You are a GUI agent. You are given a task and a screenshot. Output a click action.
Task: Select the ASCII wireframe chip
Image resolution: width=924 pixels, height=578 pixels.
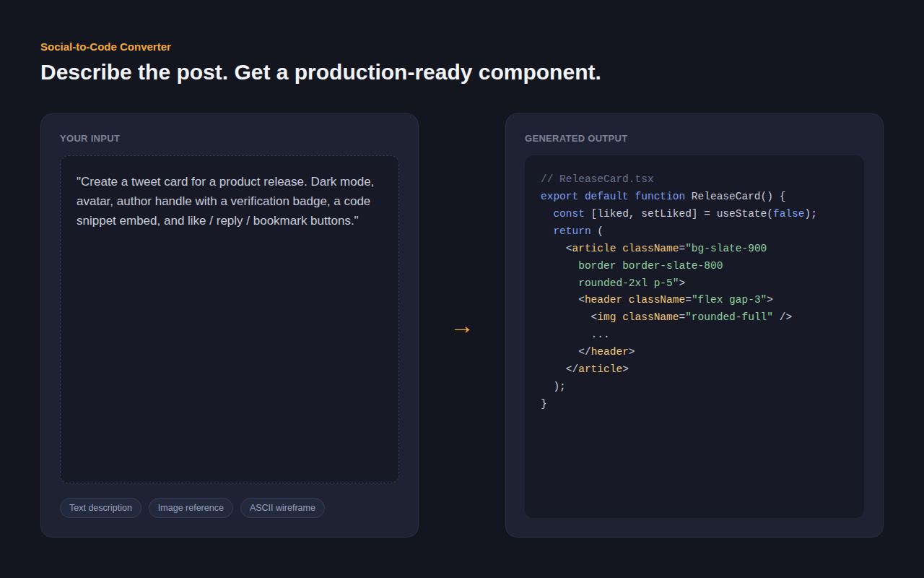point(282,508)
